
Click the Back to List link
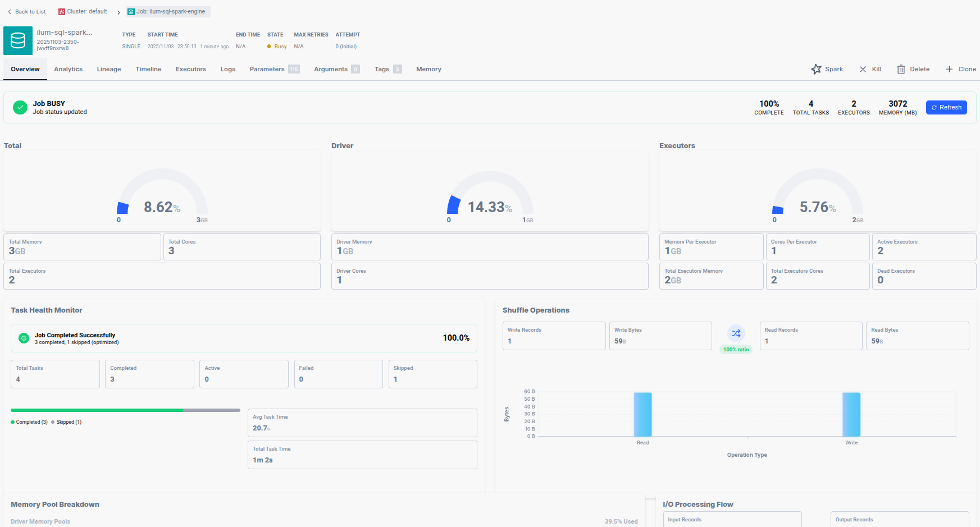(x=30, y=12)
